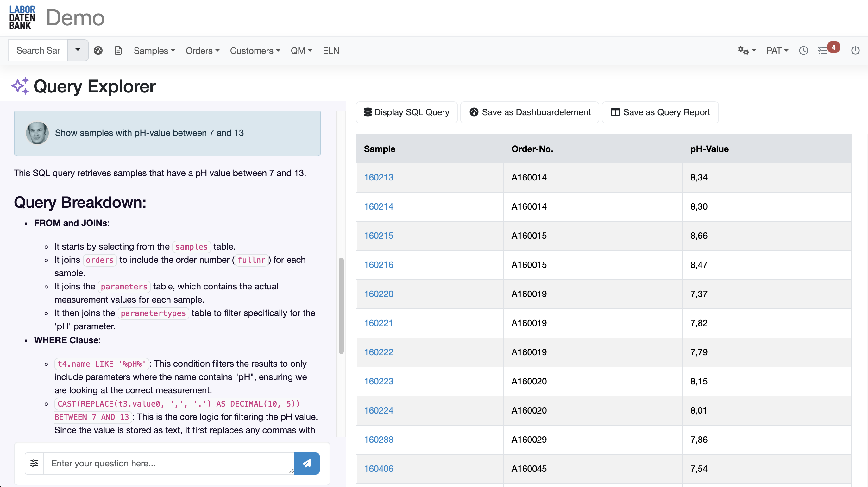This screenshot has height=487, width=868.
Task: Open the PAT user dropdown
Action: [777, 51]
